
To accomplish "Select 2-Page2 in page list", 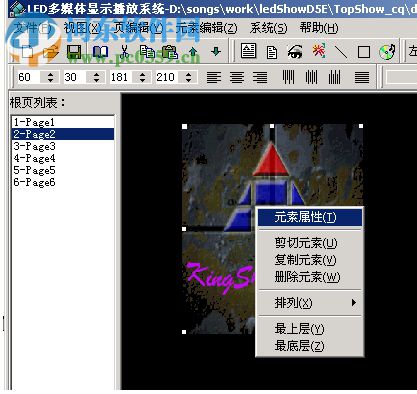I will pyautogui.click(x=63, y=134).
